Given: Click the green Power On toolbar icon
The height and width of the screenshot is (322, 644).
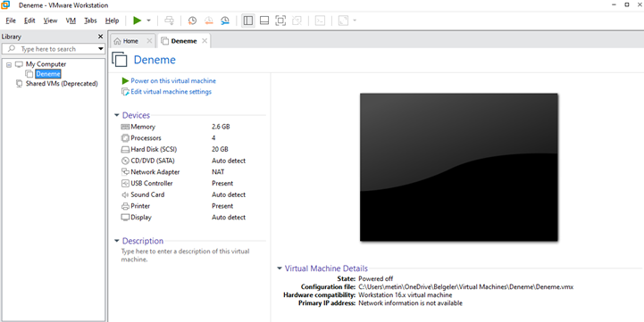Looking at the screenshot, I should click(138, 21).
